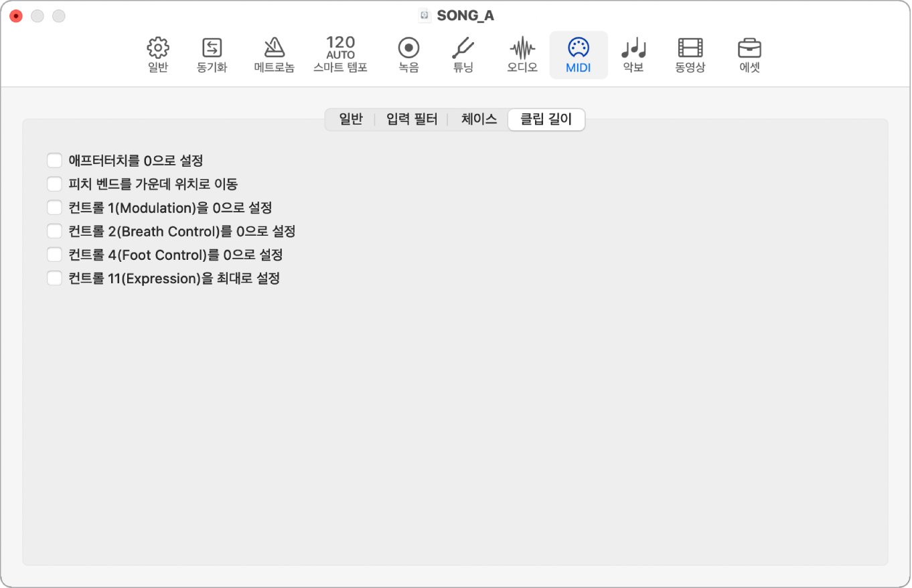Open the 에셋 assets briefcase pane

tap(749, 55)
